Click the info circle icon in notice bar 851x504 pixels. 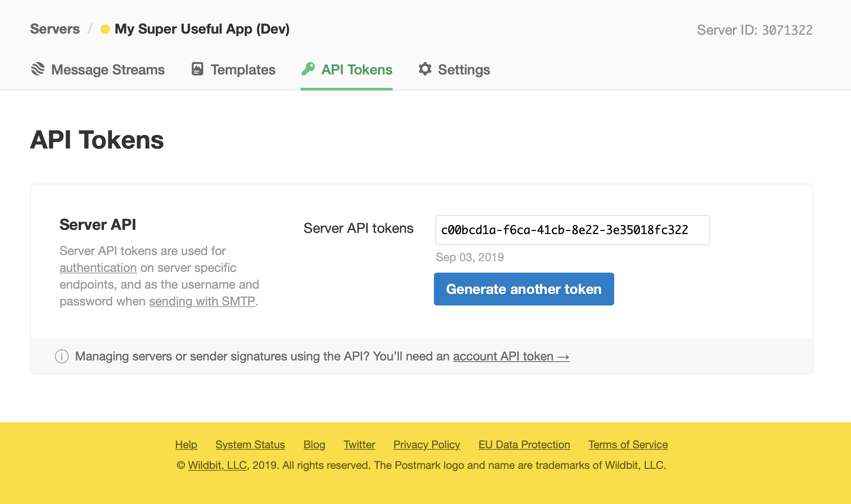pyautogui.click(x=62, y=356)
